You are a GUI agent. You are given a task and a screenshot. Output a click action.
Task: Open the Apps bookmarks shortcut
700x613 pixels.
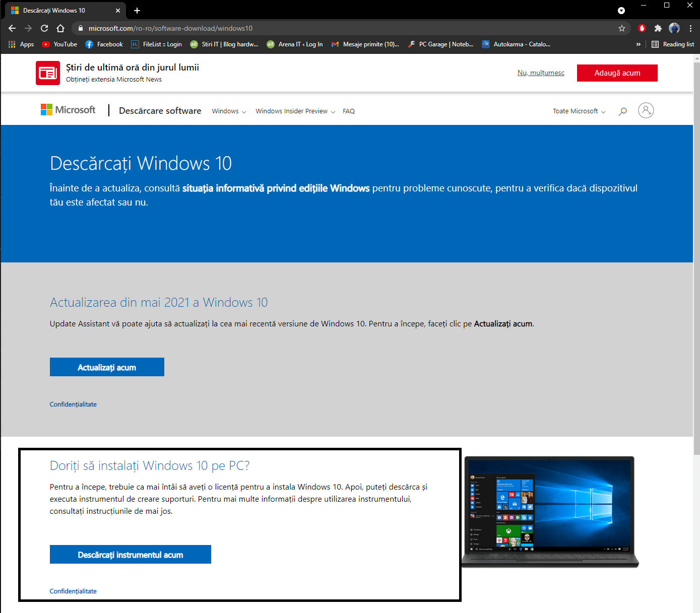click(x=21, y=44)
